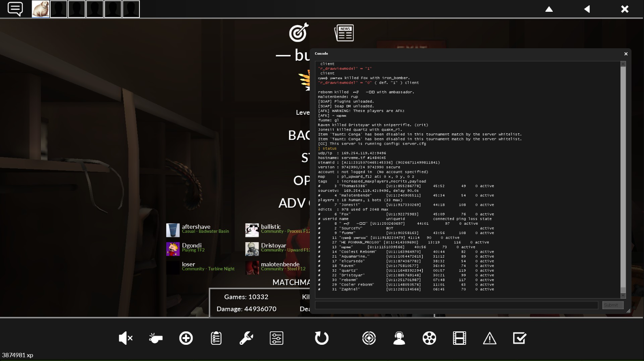644x361 pixels.
Task: Click the whistle icon in bottom bar
Action: [x=156, y=338]
